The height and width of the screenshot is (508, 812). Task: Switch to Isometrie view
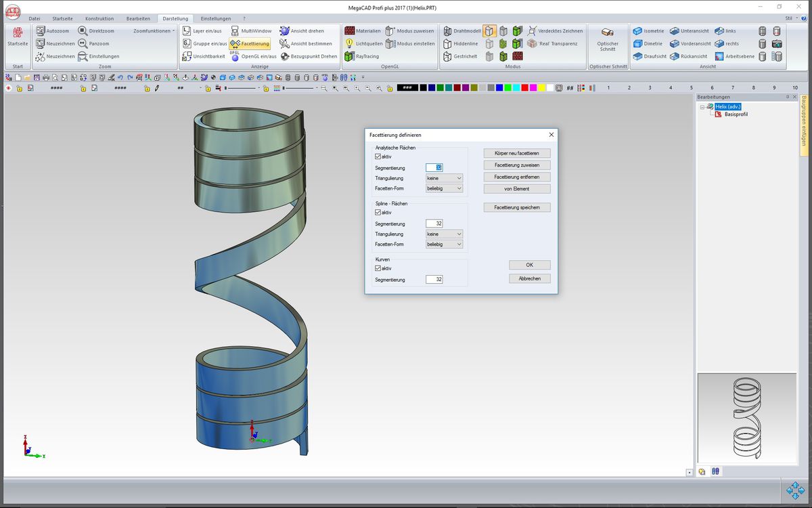pyautogui.click(x=637, y=31)
